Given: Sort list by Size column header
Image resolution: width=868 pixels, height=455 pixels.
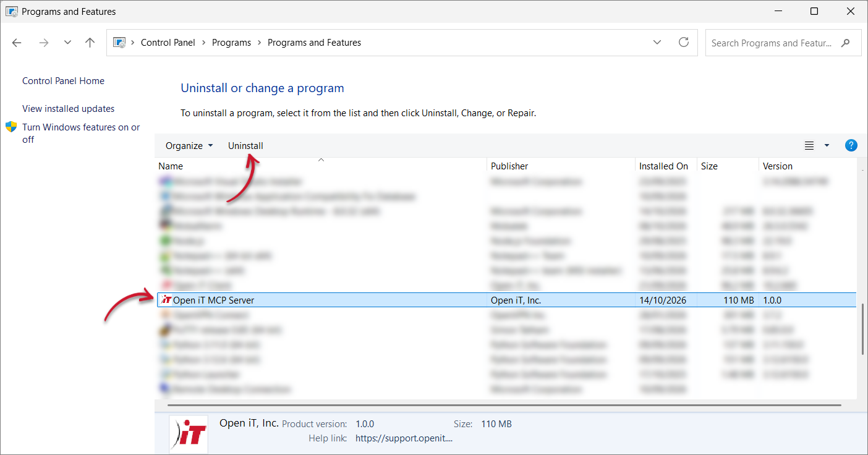Looking at the screenshot, I should [728, 166].
